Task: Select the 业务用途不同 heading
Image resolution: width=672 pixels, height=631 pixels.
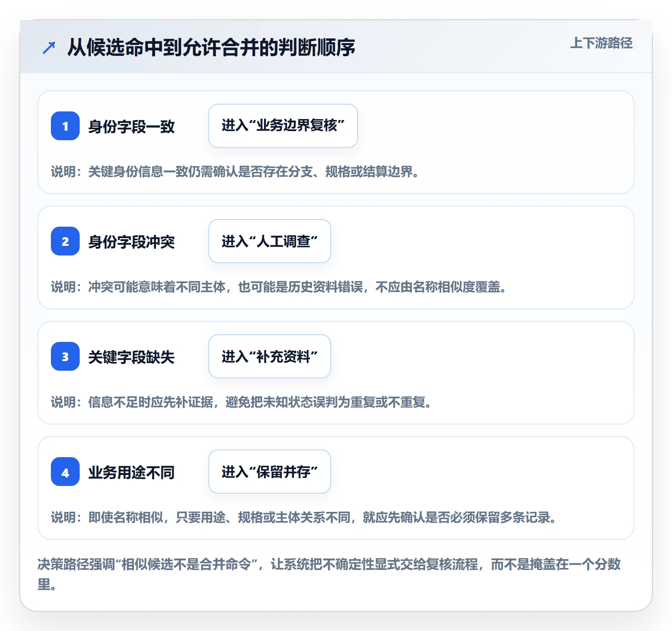Action: (132, 473)
